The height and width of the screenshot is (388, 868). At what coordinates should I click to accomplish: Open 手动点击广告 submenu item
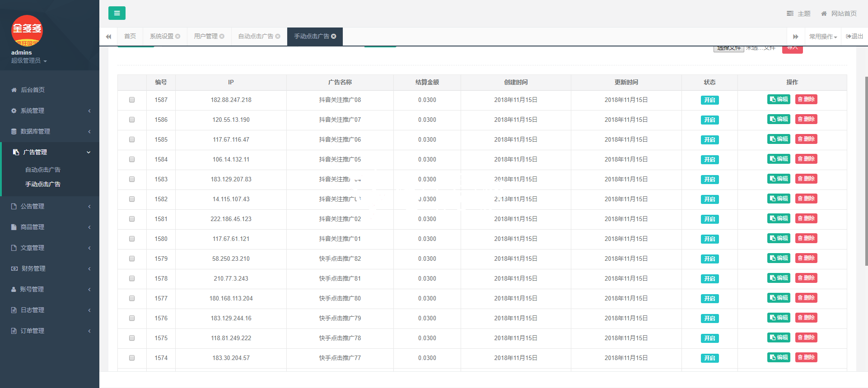(x=43, y=184)
